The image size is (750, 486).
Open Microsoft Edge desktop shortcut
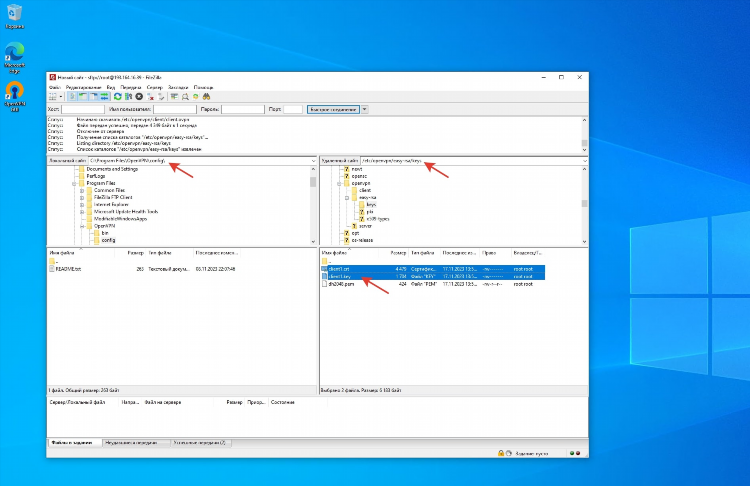[x=14, y=58]
